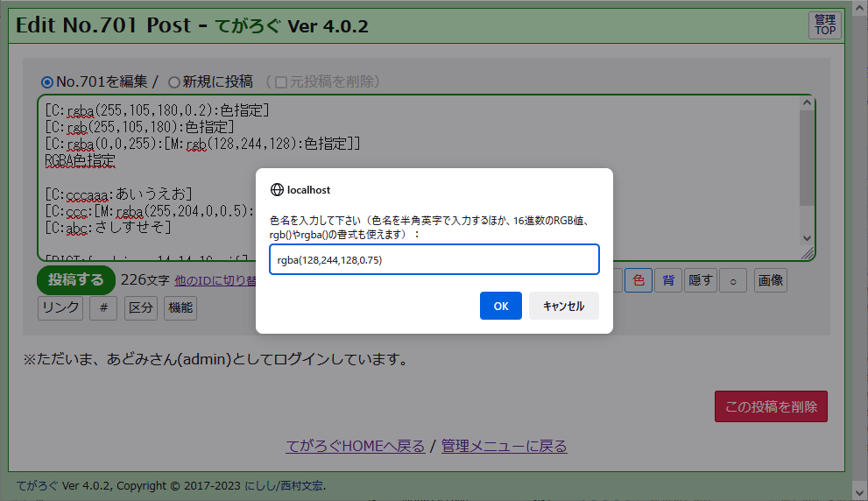868x501 pixels.
Task: Click the textarea vertical scrollbar thumb
Action: coord(807,158)
